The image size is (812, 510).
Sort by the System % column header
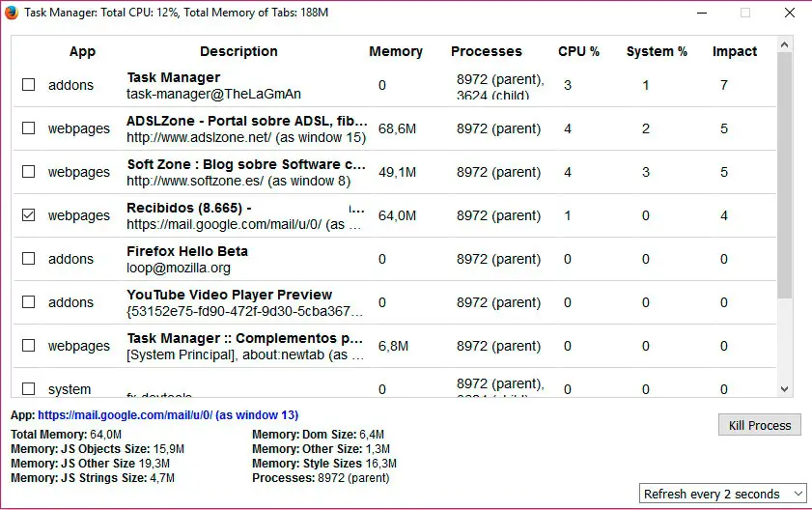coord(657,51)
